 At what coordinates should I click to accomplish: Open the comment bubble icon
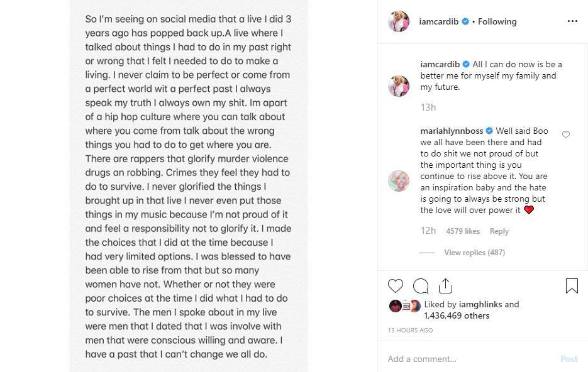(x=421, y=286)
